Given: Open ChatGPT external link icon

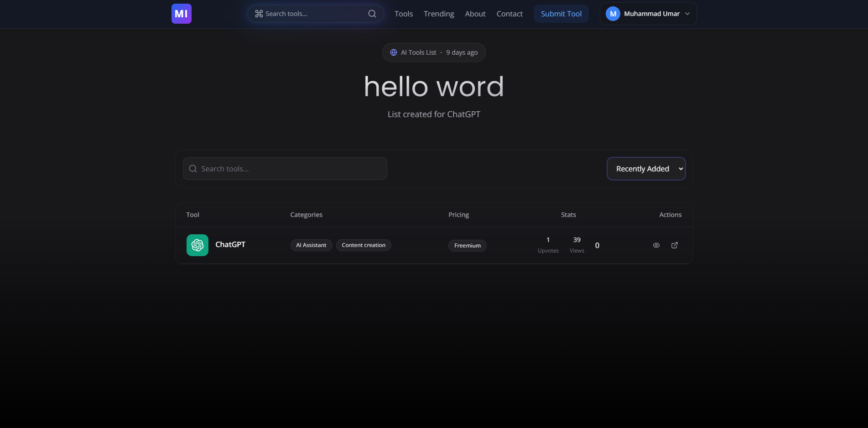Looking at the screenshot, I should click(x=675, y=245).
